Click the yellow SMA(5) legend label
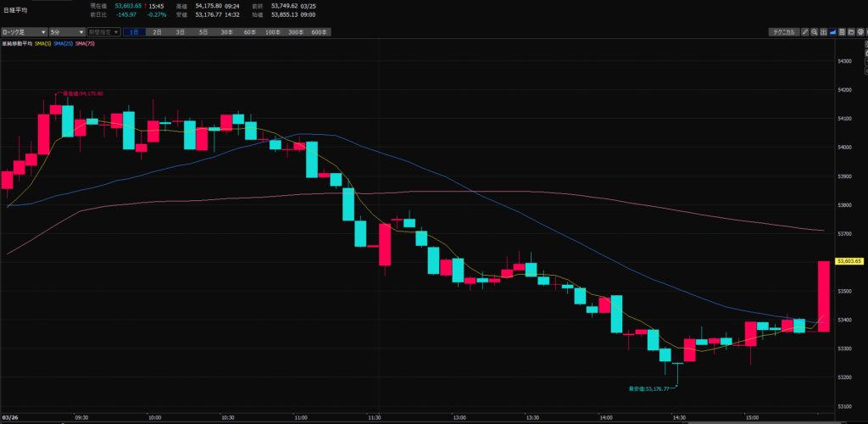The width and height of the screenshot is (868, 424). coord(42,42)
